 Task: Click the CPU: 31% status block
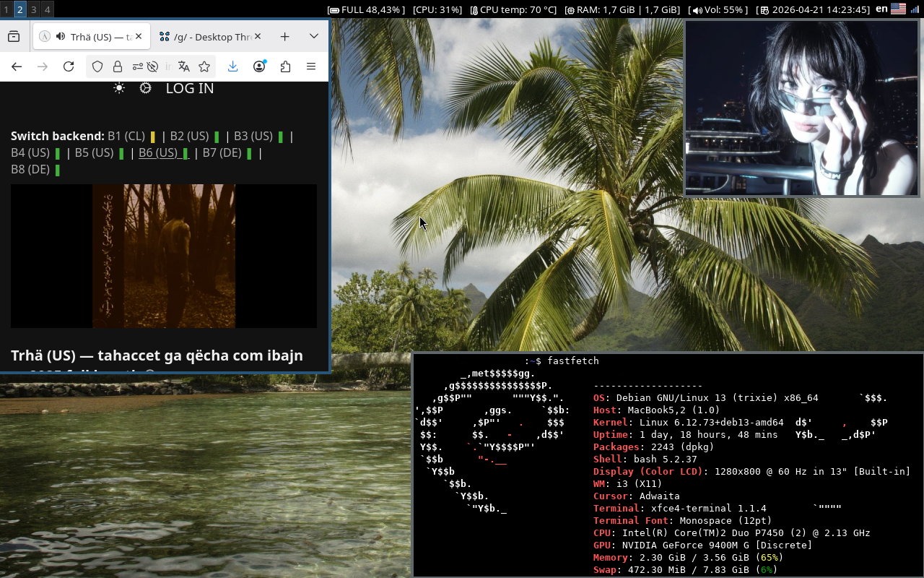pyautogui.click(x=437, y=9)
